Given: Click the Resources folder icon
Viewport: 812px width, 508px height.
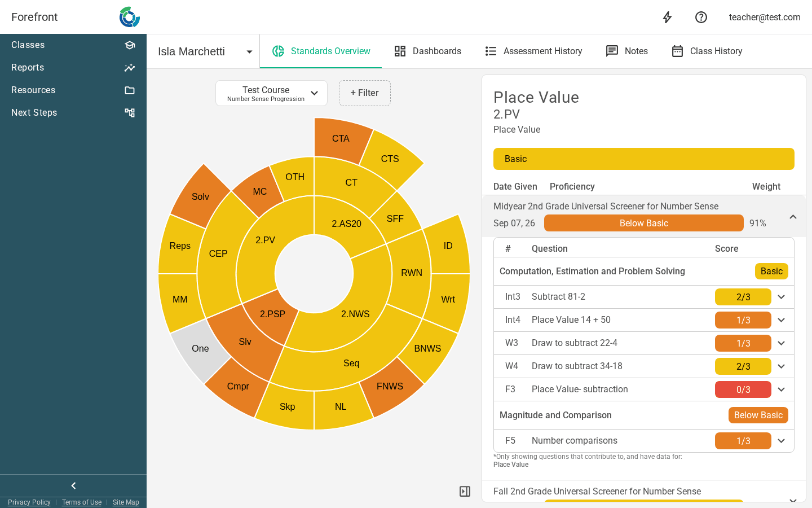Looking at the screenshot, I should [130, 90].
